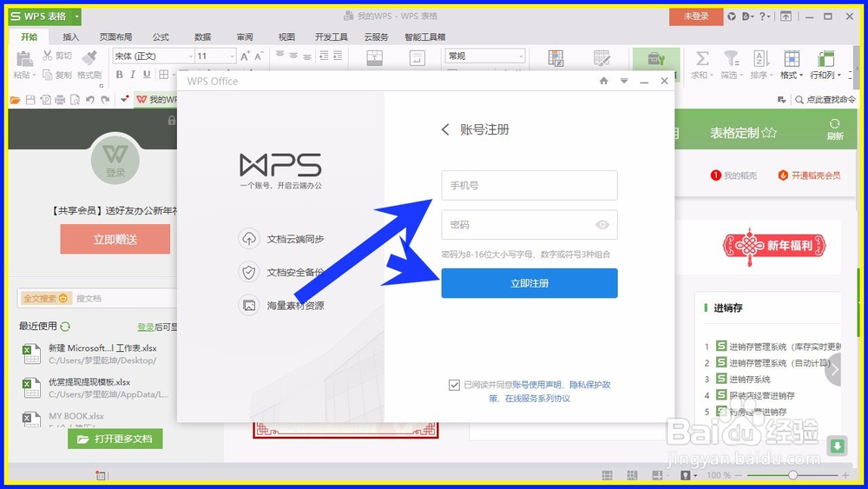Image resolution: width=868 pixels, height=489 pixels.
Task: Open the 数据 ribbon tab
Action: 202,37
